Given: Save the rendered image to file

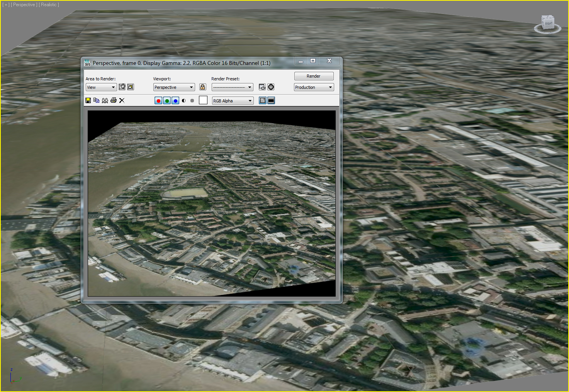Looking at the screenshot, I should click(x=88, y=100).
